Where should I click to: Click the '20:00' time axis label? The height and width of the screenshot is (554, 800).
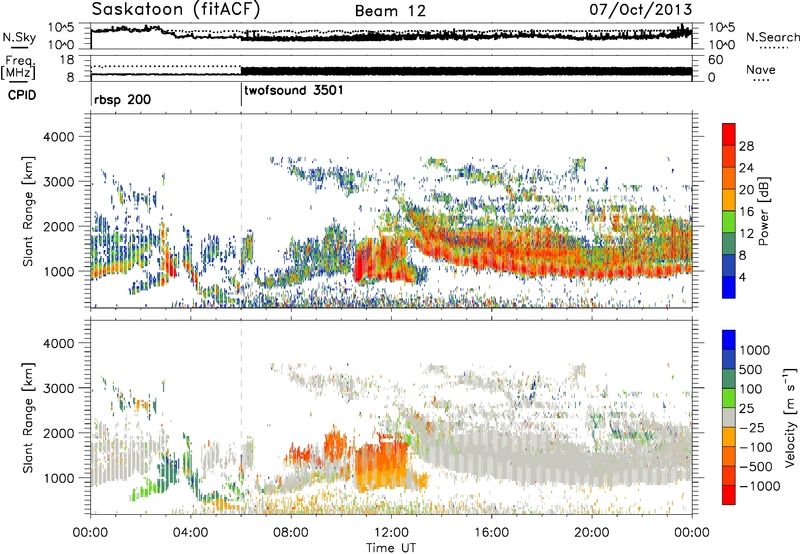click(591, 533)
